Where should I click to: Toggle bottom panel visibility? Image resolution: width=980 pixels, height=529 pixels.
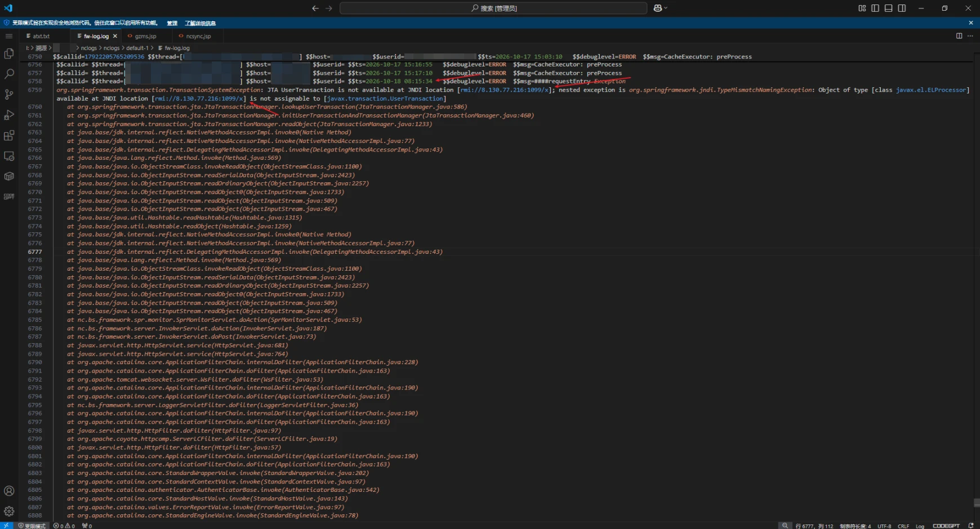coord(888,8)
